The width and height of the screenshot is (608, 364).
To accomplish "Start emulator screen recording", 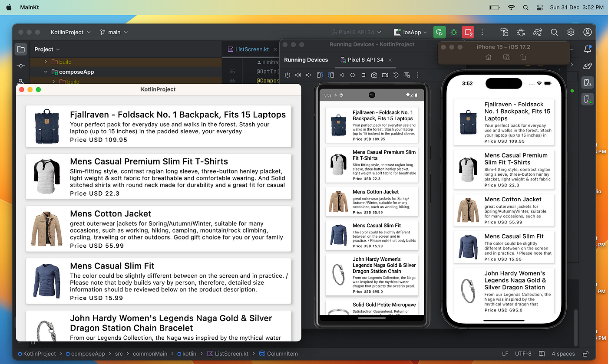I will click(385, 75).
